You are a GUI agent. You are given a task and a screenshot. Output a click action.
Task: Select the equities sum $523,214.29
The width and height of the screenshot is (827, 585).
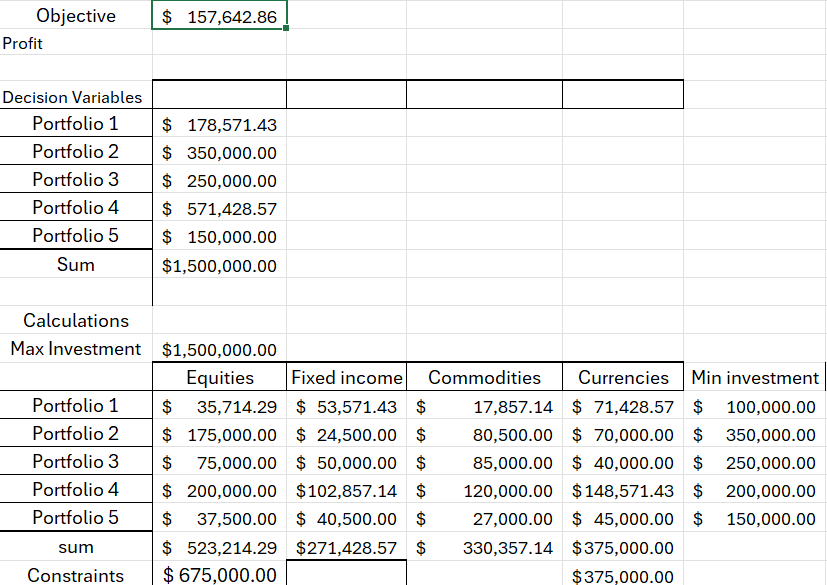[219, 546]
